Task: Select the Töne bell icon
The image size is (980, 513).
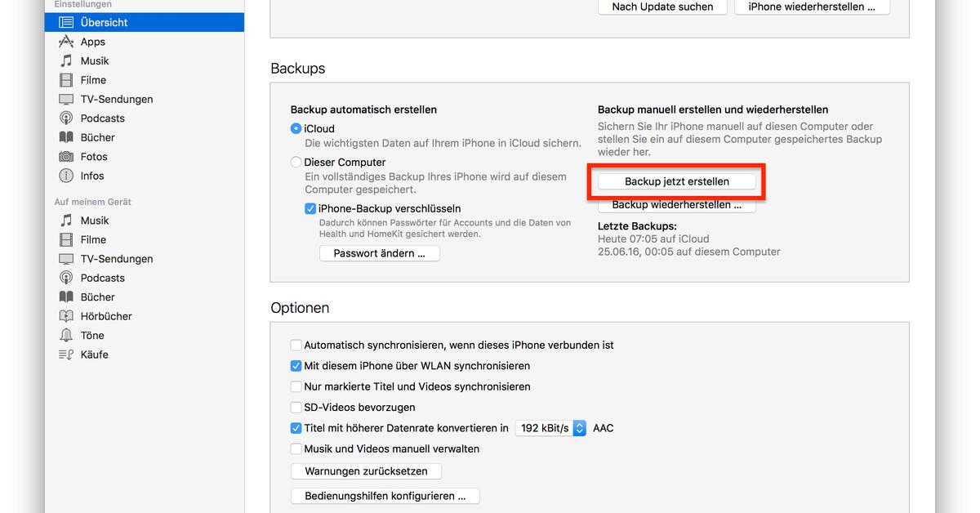Action: (x=66, y=336)
